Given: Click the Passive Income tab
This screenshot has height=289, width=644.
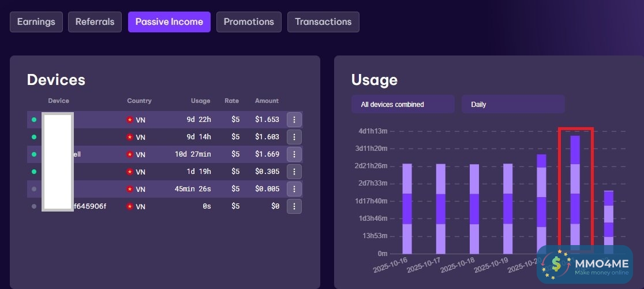Looking at the screenshot, I should coord(169,22).
